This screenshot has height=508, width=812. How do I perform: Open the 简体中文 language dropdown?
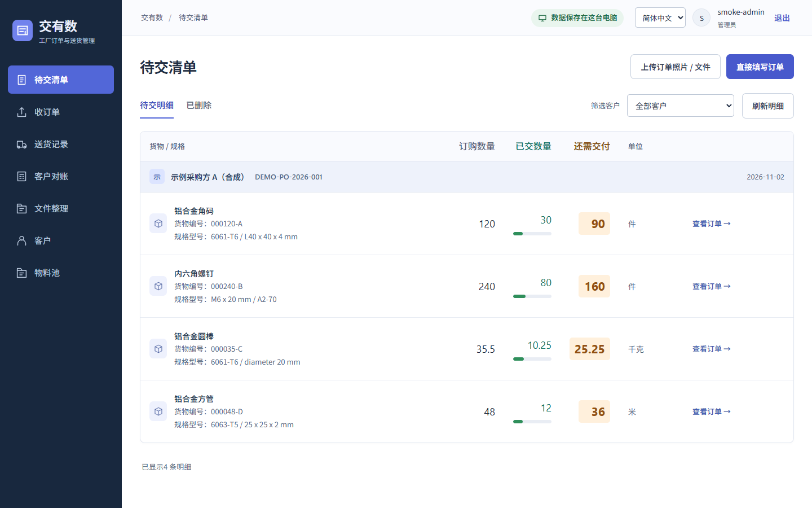660,17
